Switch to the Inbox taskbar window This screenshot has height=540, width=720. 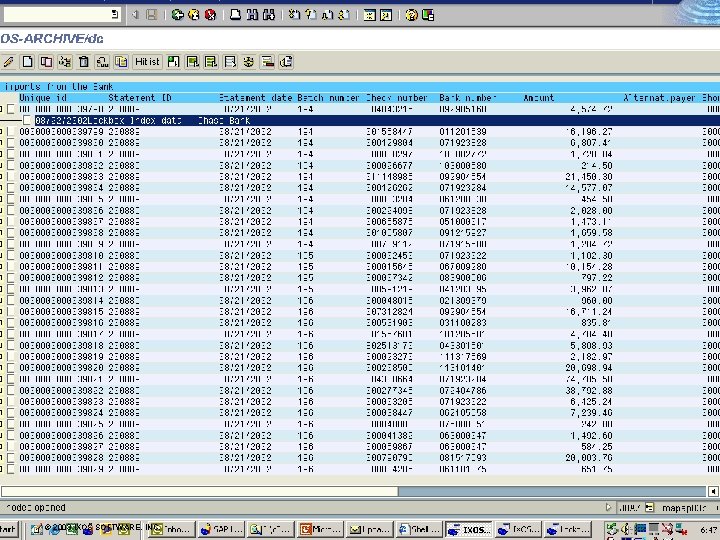(173, 529)
